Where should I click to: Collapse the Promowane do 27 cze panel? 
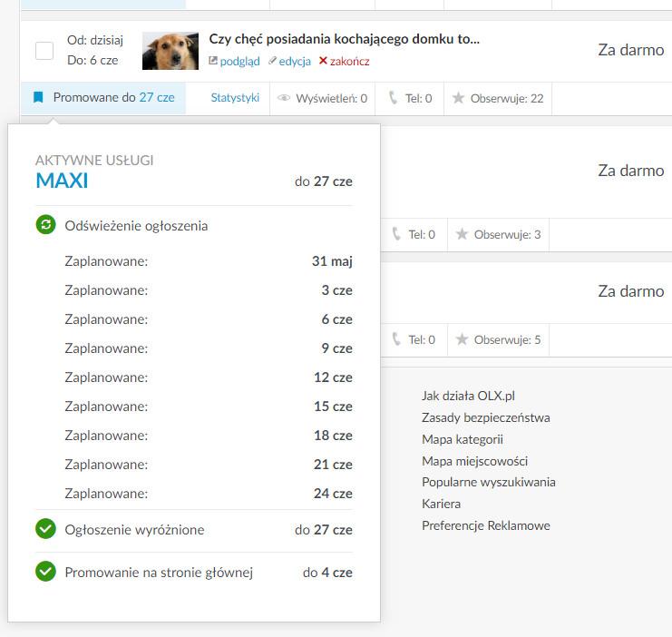[x=113, y=98]
